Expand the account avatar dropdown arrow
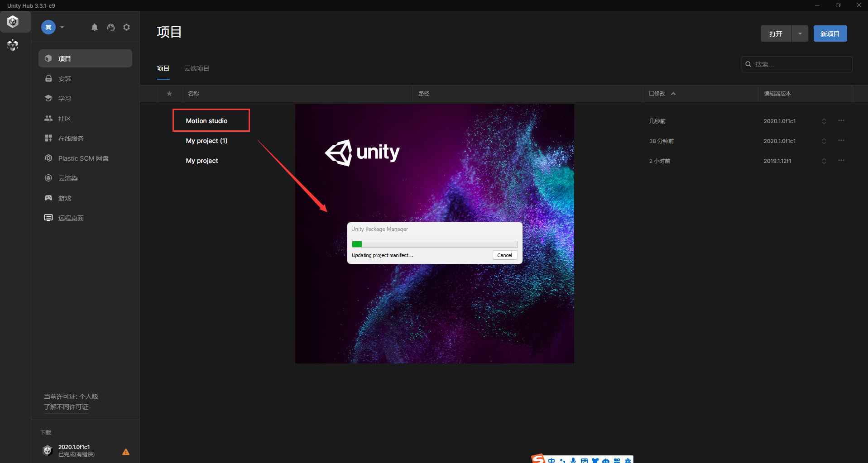Viewport: 868px width, 463px height. (62, 27)
